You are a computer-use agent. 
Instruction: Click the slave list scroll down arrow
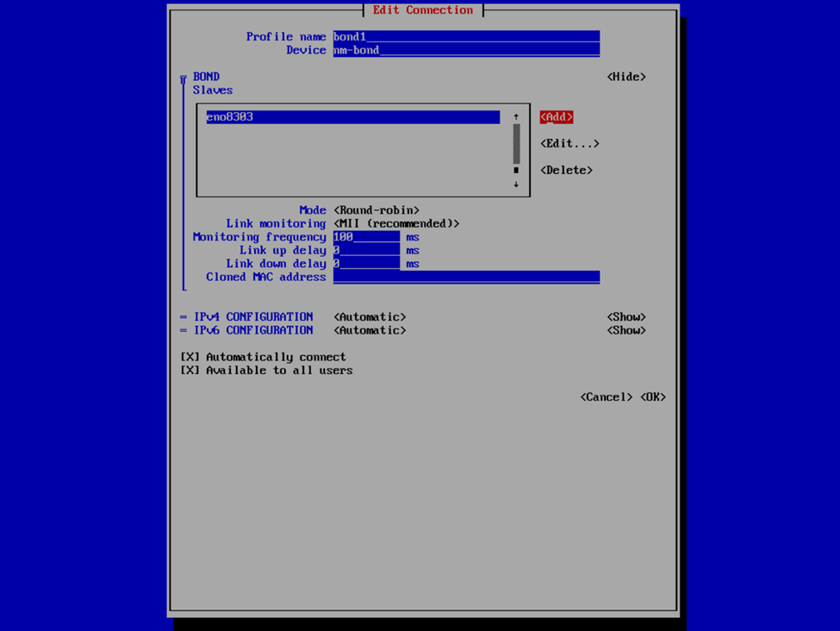pos(516,184)
